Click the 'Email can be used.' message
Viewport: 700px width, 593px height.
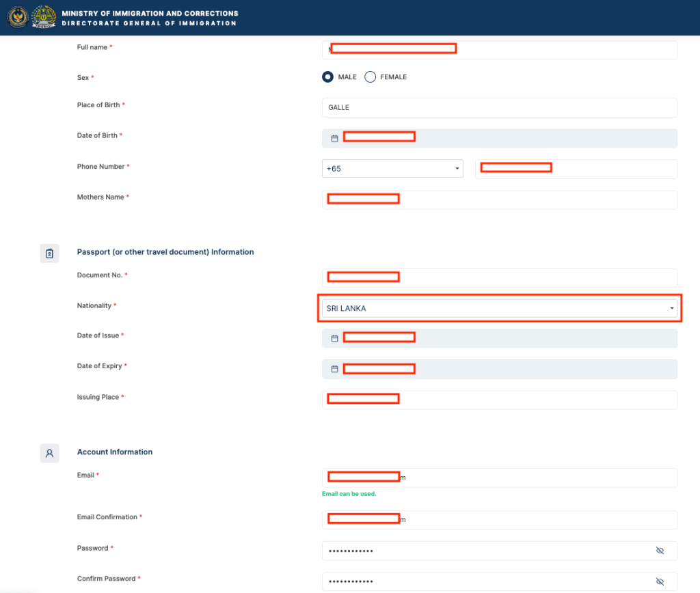click(349, 493)
